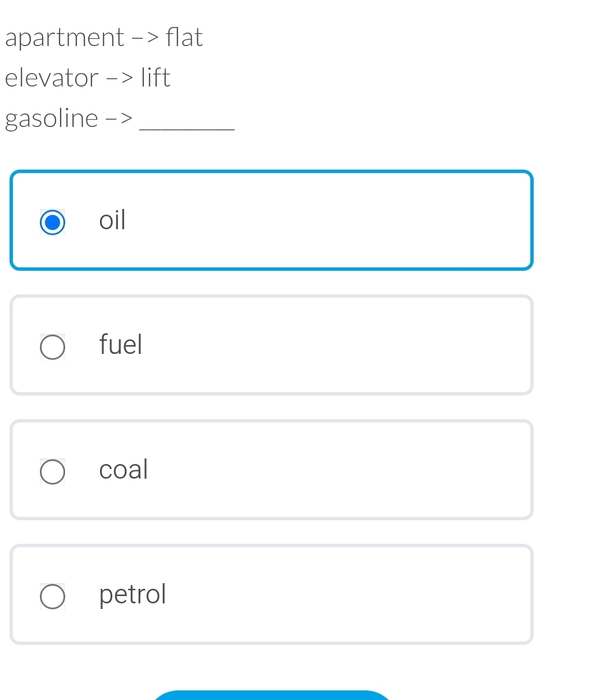The width and height of the screenshot is (614, 700).
Task: Click empty space inside the oil answer card
Action: click(337, 220)
